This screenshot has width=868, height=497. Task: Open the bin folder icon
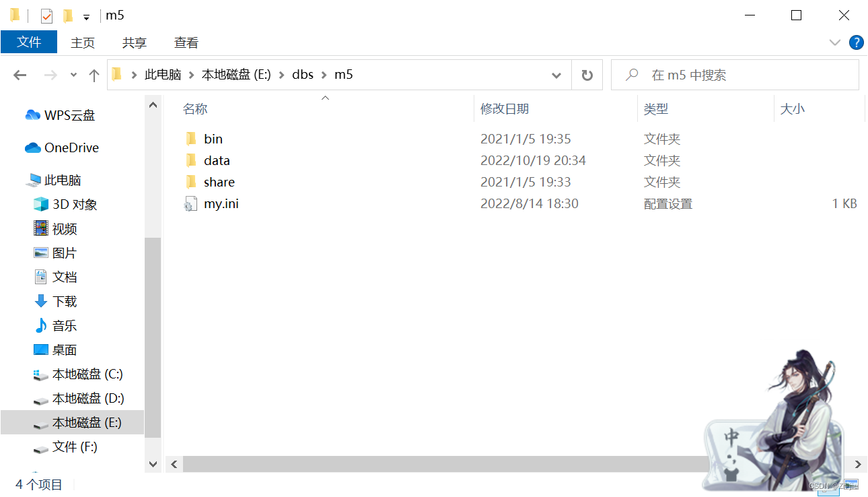point(190,139)
